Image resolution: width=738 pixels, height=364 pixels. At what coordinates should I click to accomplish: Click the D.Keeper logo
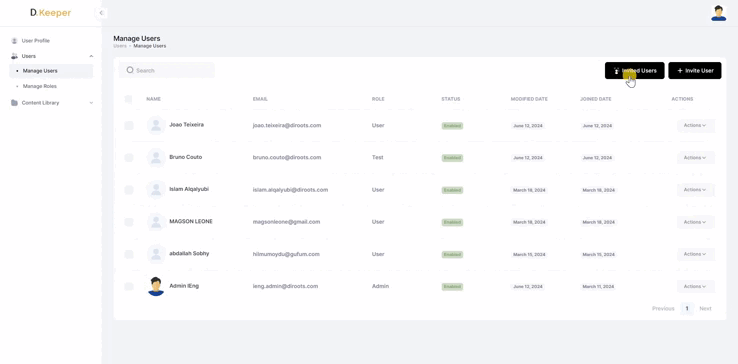coord(50,13)
